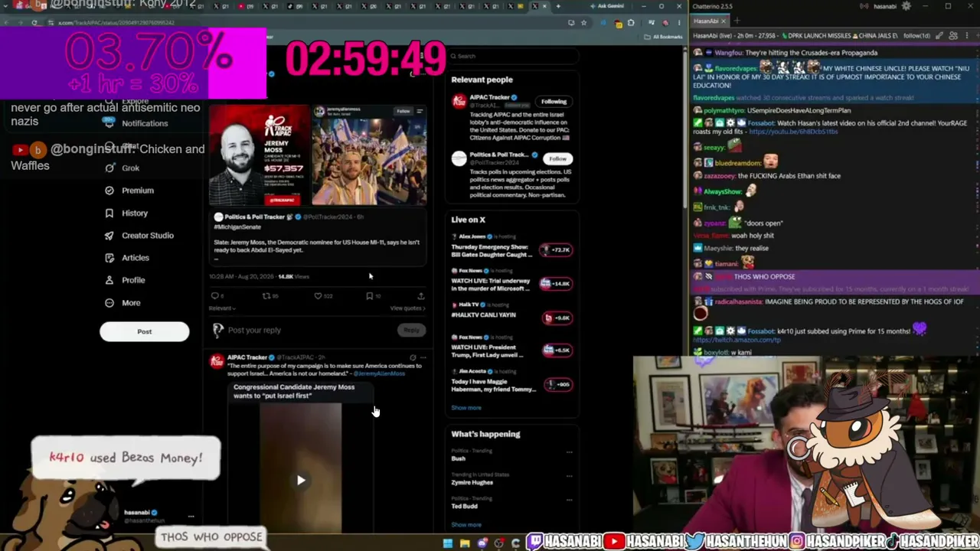Open the Chrome extensions puzzle icon
The width and height of the screenshot is (980, 551).
tap(632, 23)
